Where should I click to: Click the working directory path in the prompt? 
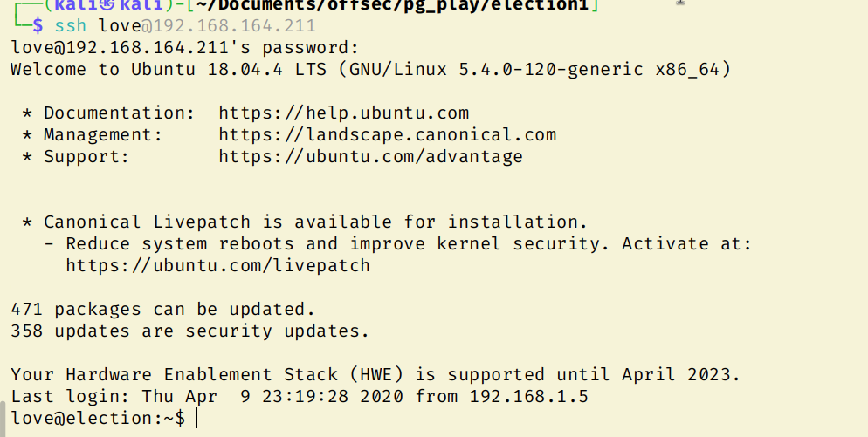[390, 5]
